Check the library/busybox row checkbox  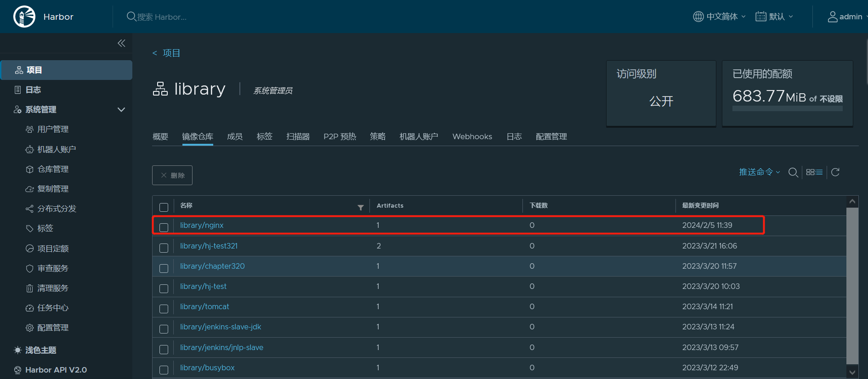tap(164, 369)
